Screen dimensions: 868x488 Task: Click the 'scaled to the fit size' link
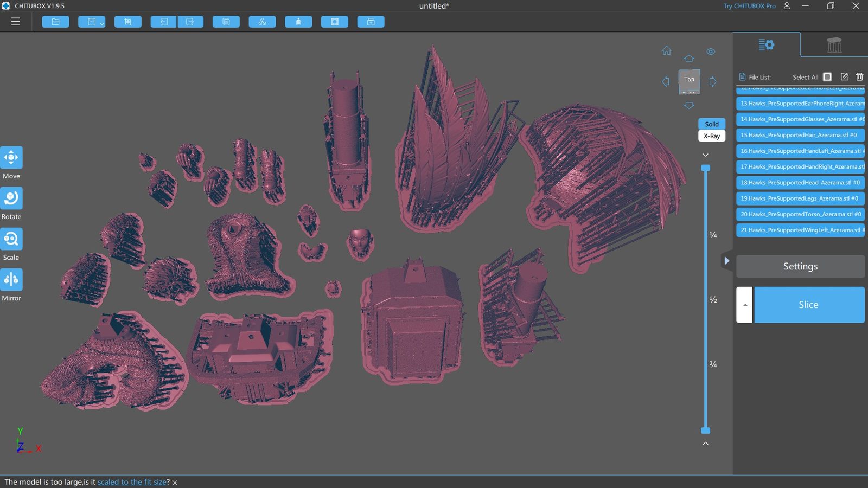132,481
